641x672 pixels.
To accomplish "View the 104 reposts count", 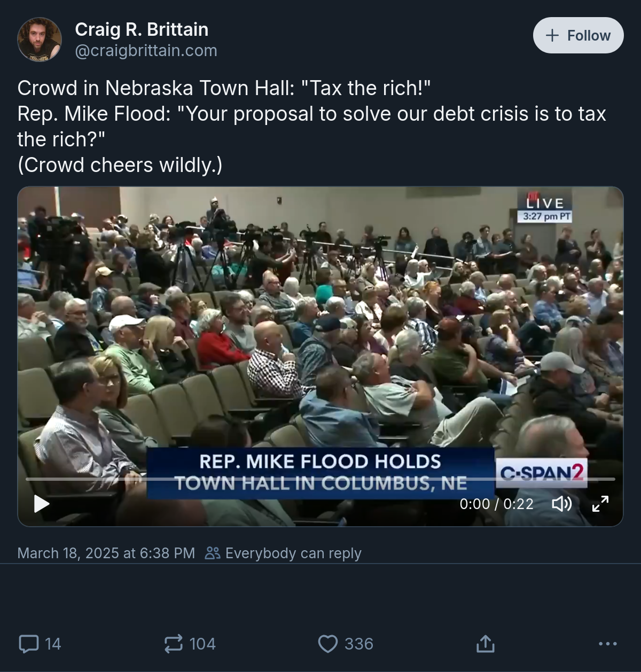I will [x=202, y=644].
